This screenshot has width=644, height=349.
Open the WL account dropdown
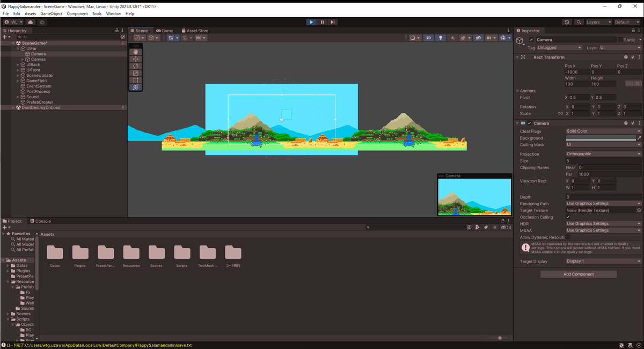tap(13, 22)
